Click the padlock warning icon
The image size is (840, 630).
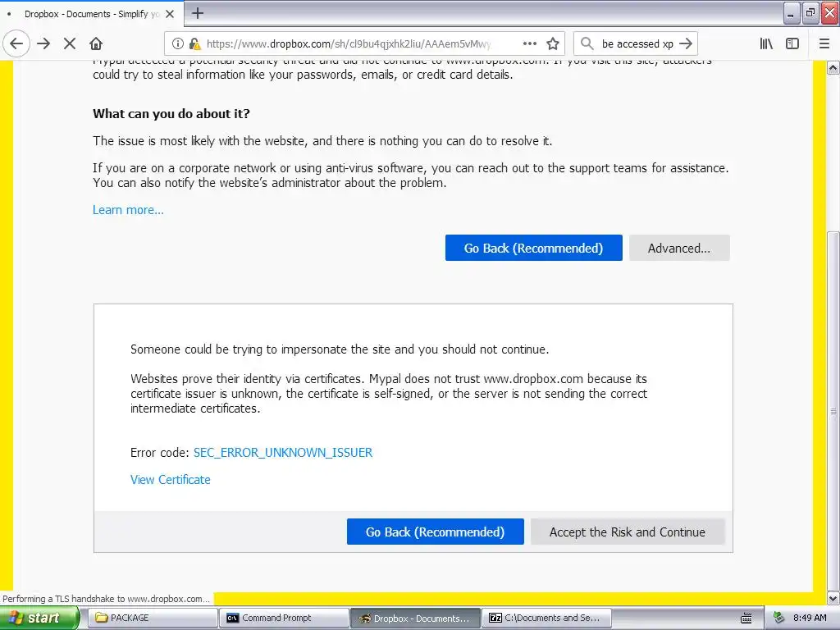(x=195, y=43)
